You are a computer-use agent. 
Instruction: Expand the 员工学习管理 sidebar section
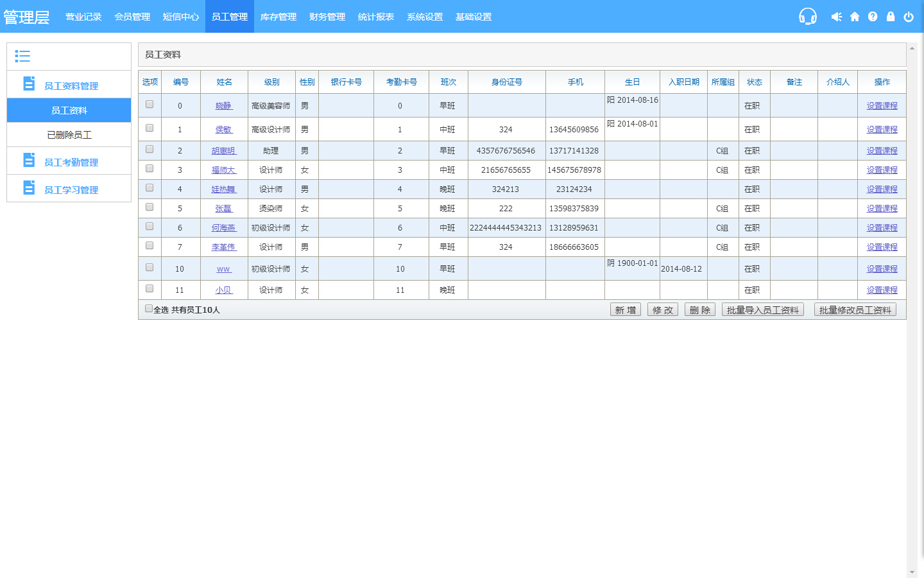pos(71,190)
